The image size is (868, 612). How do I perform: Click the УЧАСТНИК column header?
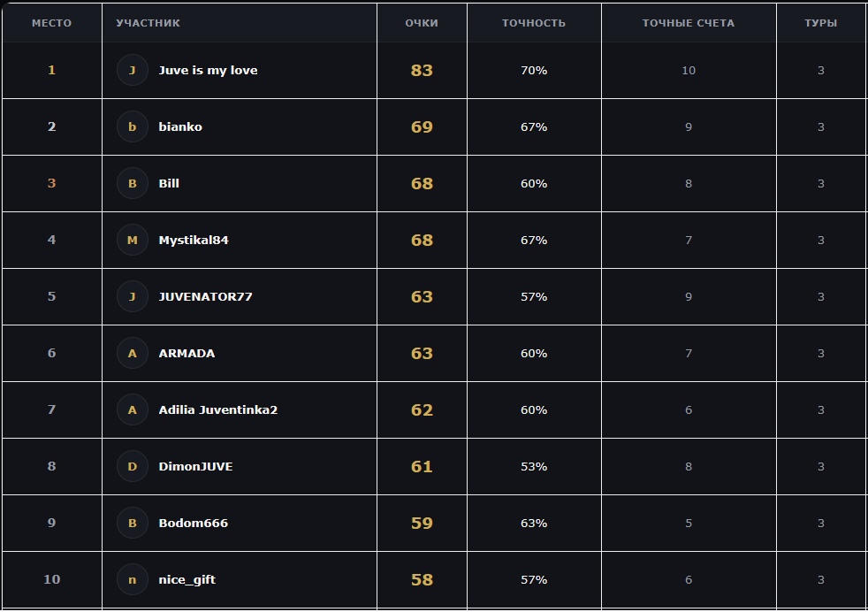[148, 23]
